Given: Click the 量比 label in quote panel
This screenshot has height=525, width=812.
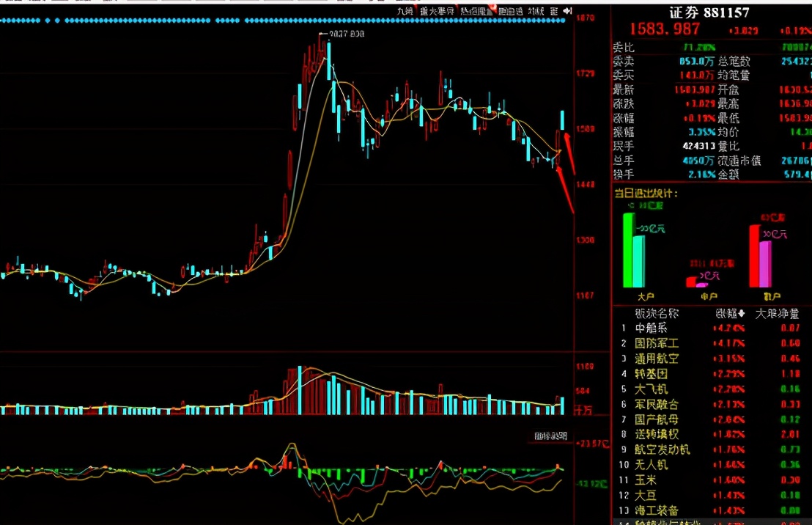Looking at the screenshot, I should pyautogui.click(x=728, y=147).
